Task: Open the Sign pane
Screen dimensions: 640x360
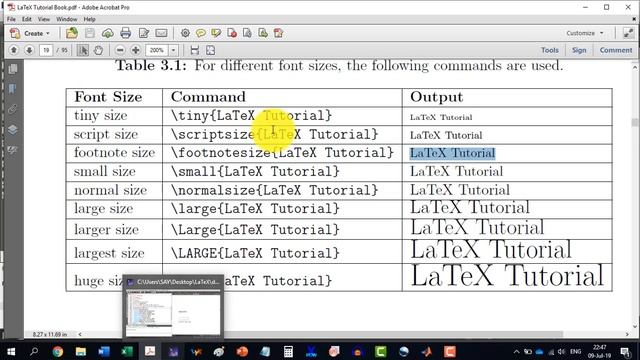Action: (x=579, y=50)
